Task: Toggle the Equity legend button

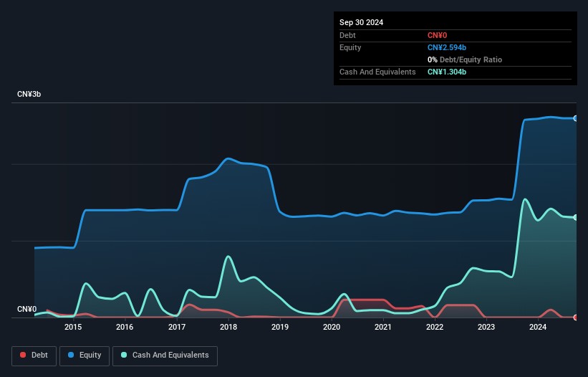Action: (x=85, y=355)
